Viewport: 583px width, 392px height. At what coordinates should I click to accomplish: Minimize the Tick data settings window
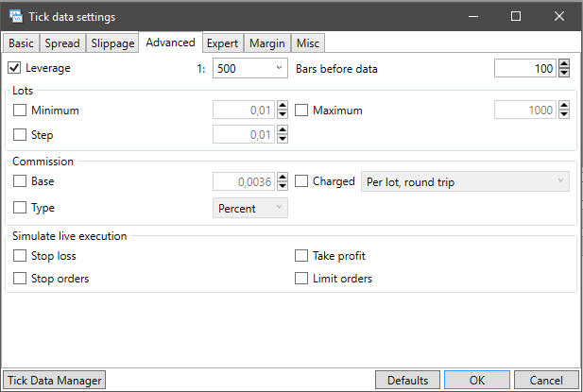(473, 16)
